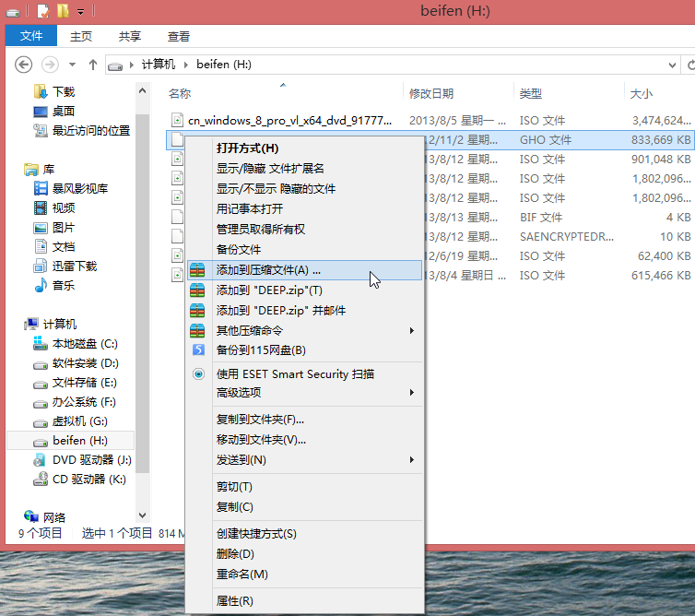The image size is (695, 616).
Task: Click the new folder icon in the quick access toolbar
Action: 63,11
